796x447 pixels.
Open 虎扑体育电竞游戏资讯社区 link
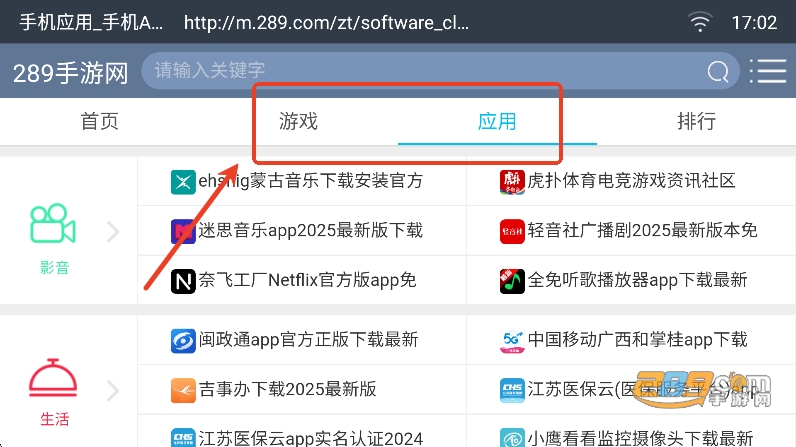coord(632,181)
